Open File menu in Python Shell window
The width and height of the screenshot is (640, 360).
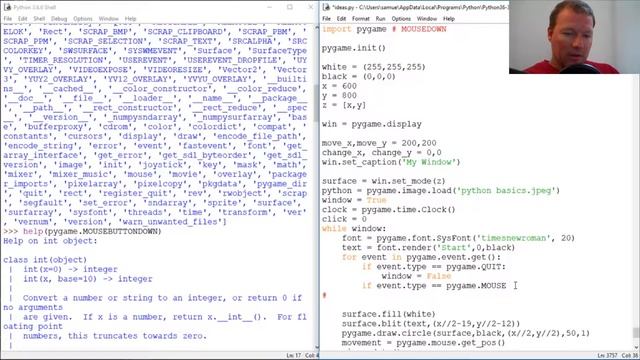click(8, 19)
